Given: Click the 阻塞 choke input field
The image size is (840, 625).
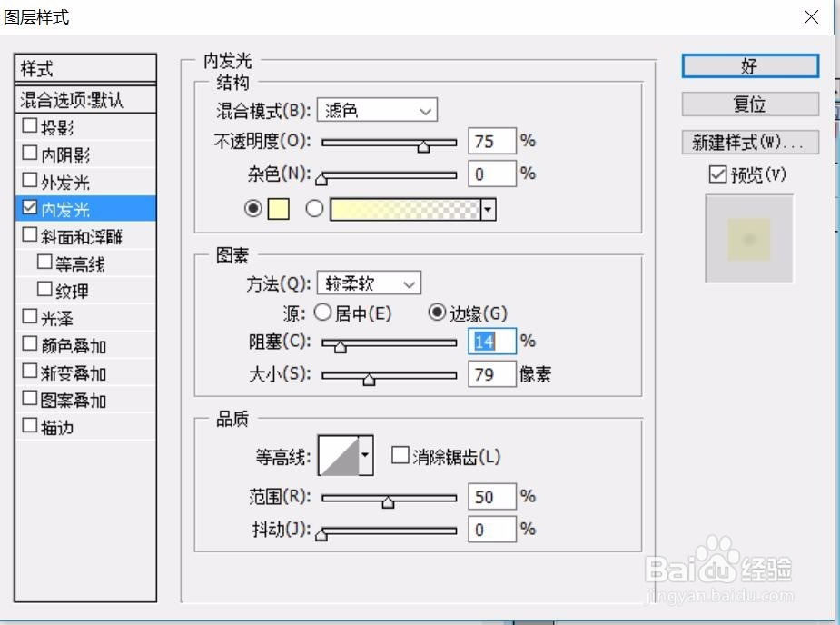Looking at the screenshot, I should point(490,342).
